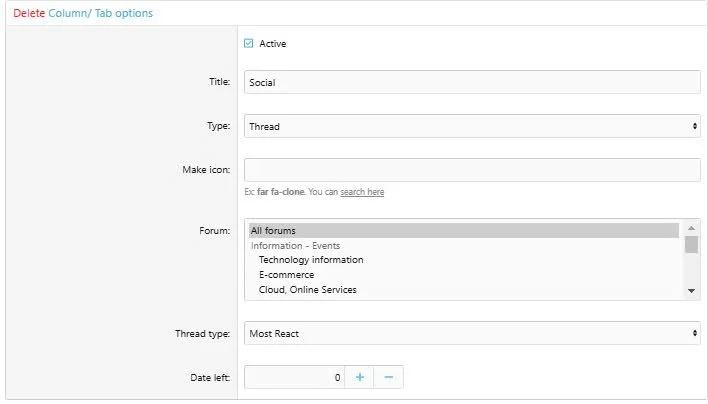Image resolution: width=708 pixels, height=404 pixels.
Task: Expand the Thread type dropdown
Action: 472,333
